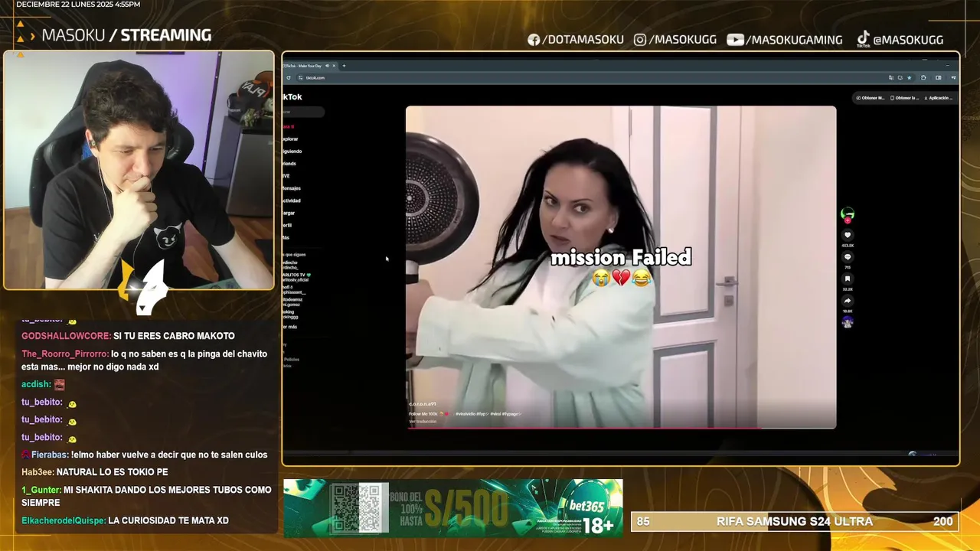Click acdish username in chat

click(36, 384)
